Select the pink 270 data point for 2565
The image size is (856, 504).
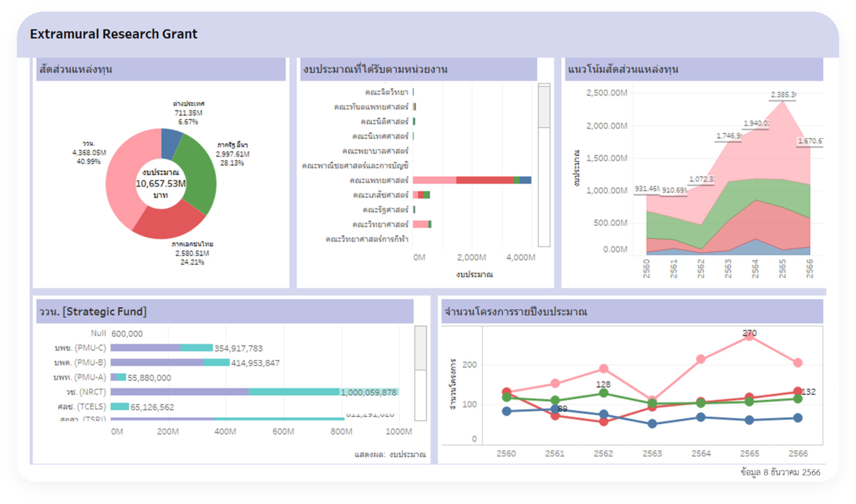[x=750, y=336]
